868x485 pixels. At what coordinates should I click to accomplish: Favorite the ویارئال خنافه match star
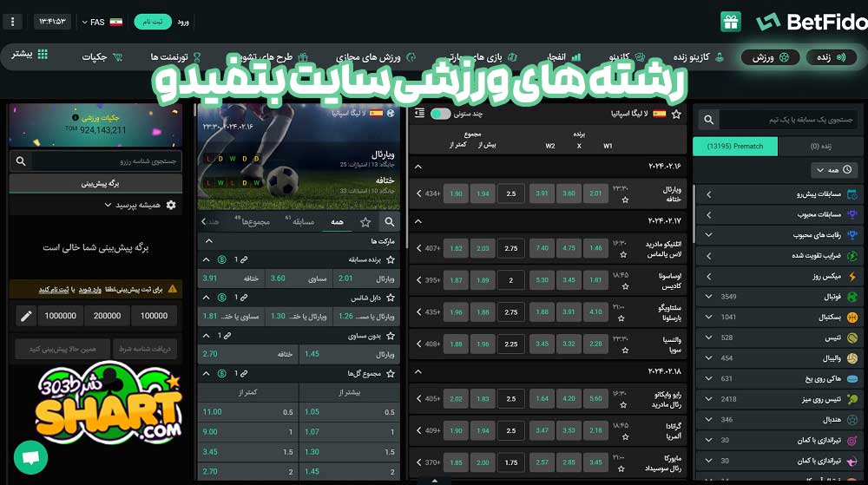pos(625,200)
